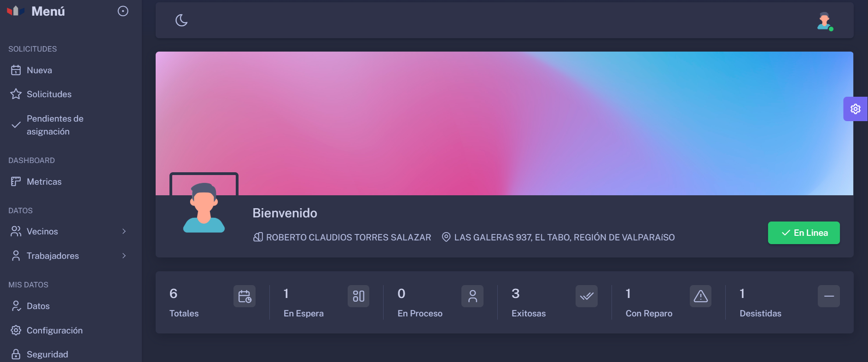
Task: Open the user avatar menu in the top bar
Action: [824, 21]
